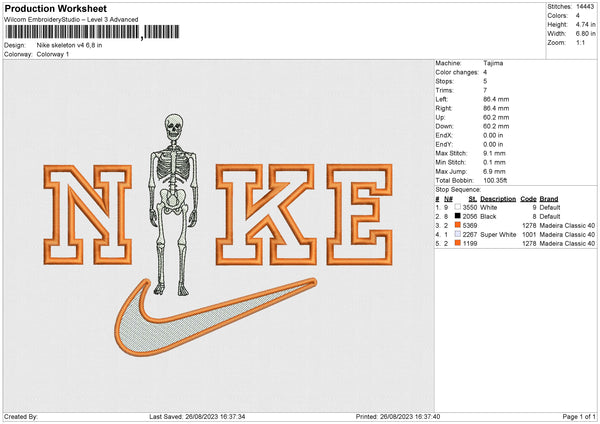This screenshot has width=600, height=424.
Task: Click the Zoom value 1:1
Action: pos(580,42)
